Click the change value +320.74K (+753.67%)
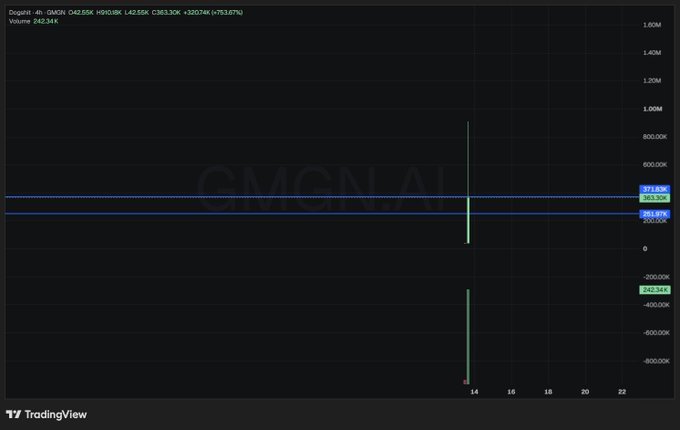680x430 pixels. click(213, 13)
